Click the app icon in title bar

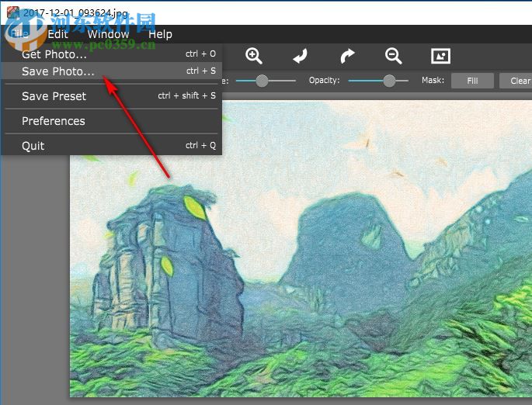pyautogui.click(x=13, y=12)
